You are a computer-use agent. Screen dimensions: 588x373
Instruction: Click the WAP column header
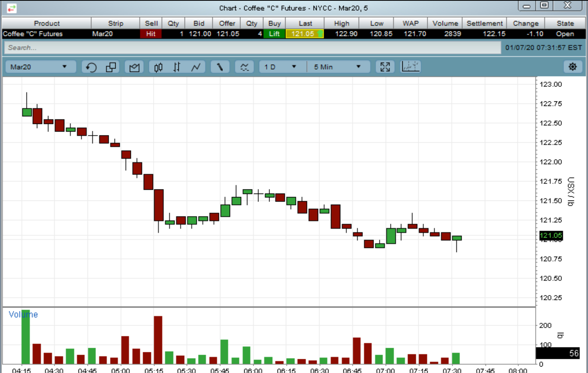pos(411,23)
